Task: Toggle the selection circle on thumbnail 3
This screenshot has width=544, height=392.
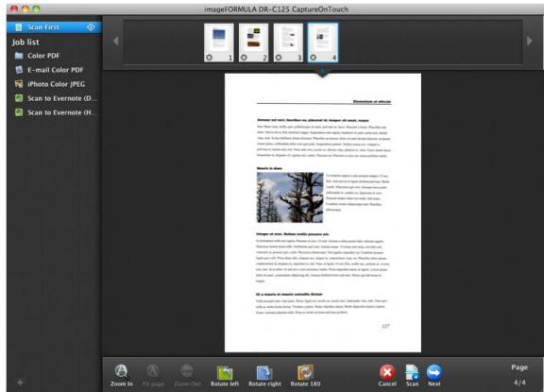Action: [279, 58]
